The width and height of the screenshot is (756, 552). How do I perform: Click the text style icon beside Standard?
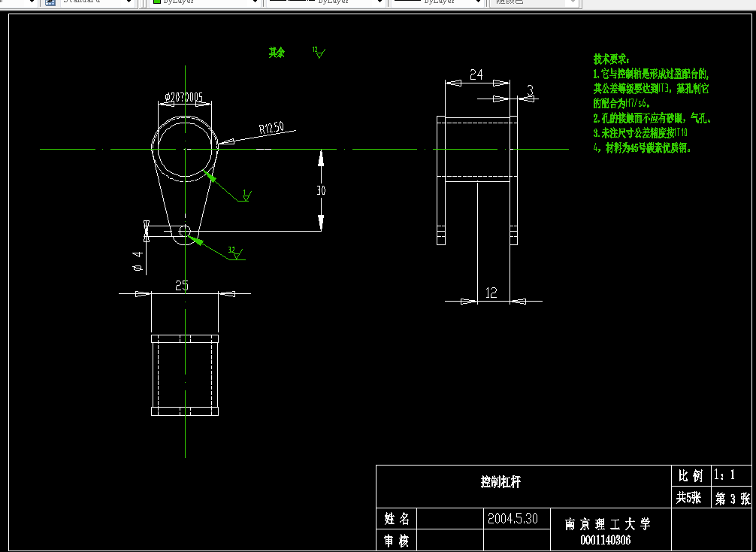50,2
